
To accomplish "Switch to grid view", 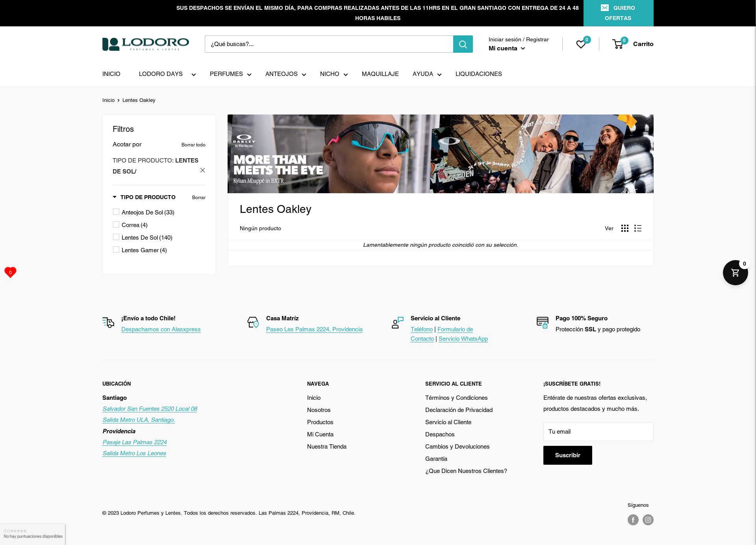I will 625,228.
